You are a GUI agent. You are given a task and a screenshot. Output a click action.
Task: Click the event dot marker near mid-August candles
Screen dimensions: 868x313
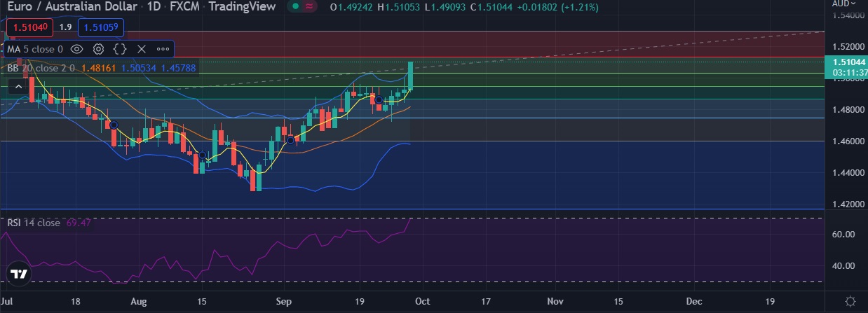point(202,155)
